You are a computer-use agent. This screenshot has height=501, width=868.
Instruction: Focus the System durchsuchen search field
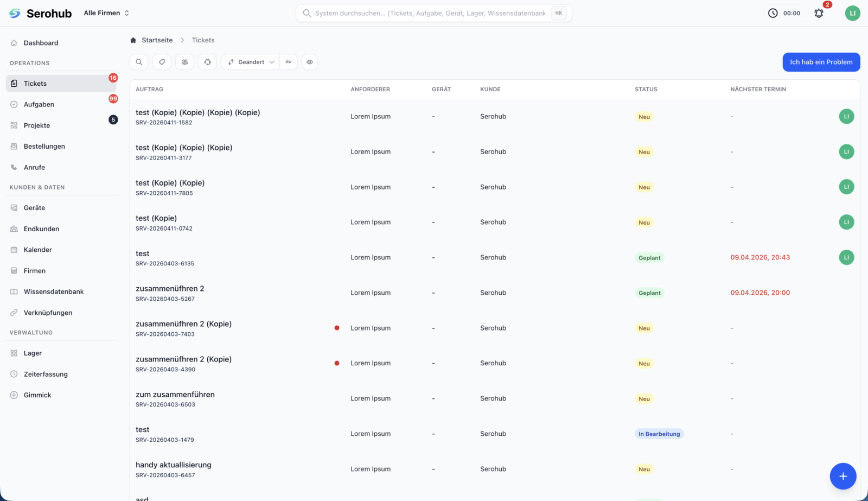[433, 13]
